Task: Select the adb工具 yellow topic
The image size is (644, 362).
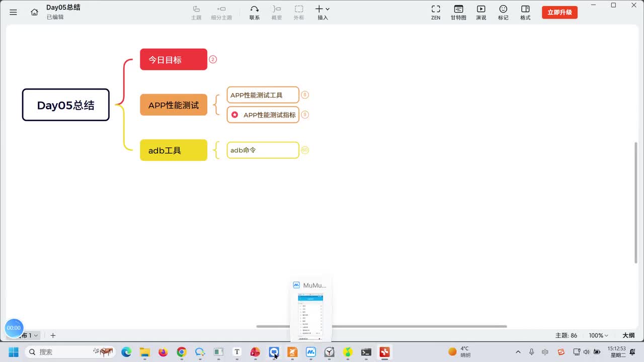Action: 174,150
